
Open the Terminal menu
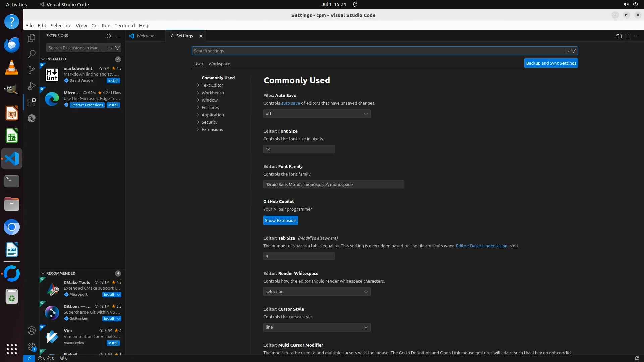pyautogui.click(x=124, y=26)
